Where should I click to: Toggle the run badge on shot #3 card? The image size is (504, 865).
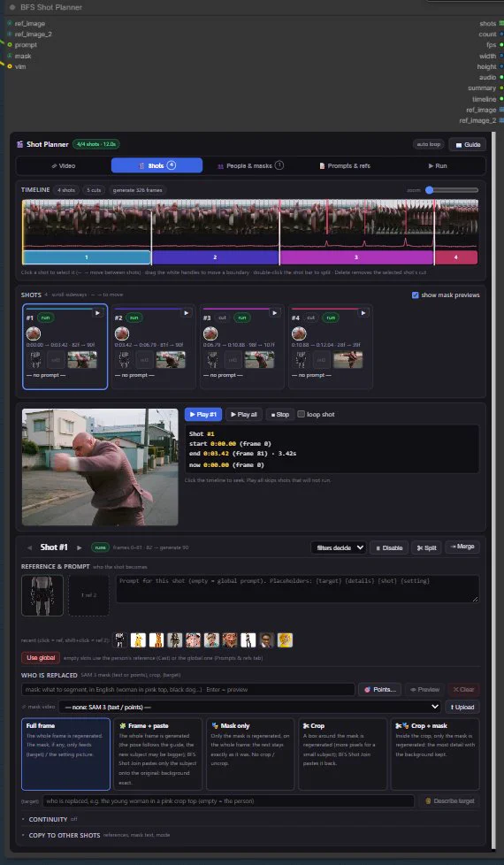241,318
